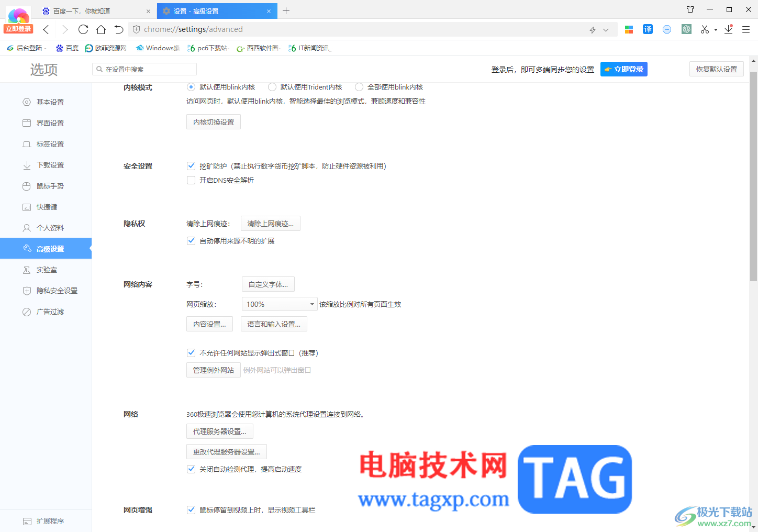Click the undo closed tab icon
This screenshot has width=758, height=532.
(119, 29)
